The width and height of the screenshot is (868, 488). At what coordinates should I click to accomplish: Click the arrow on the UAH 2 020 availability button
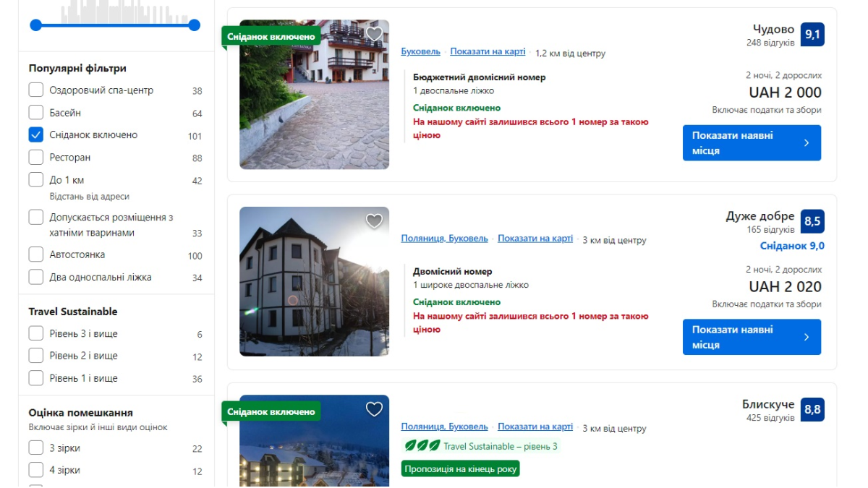(807, 337)
